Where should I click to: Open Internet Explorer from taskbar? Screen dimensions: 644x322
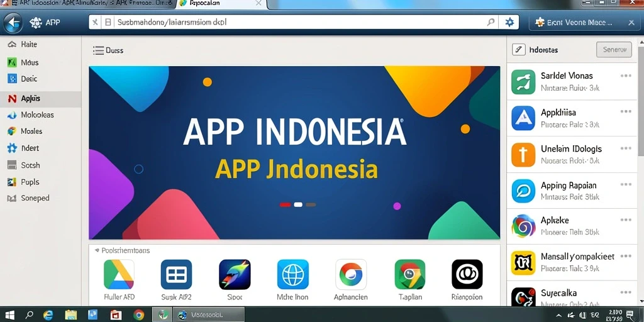(49, 315)
